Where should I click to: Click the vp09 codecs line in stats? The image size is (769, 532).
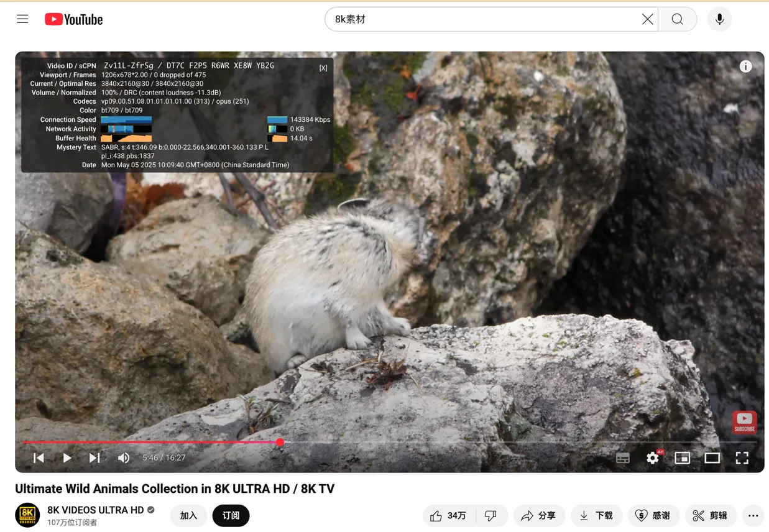coord(175,101)
